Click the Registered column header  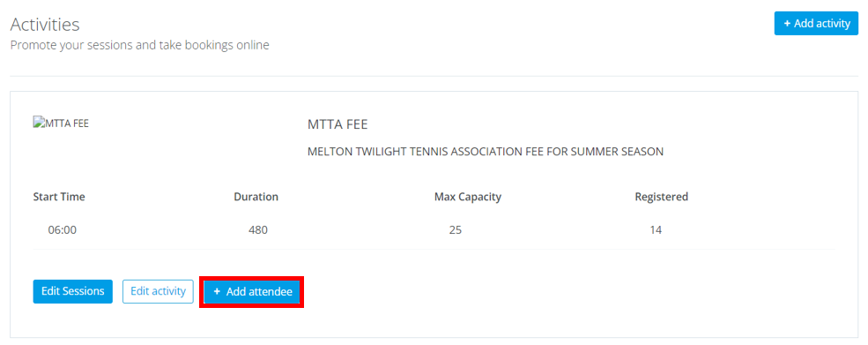662,197
